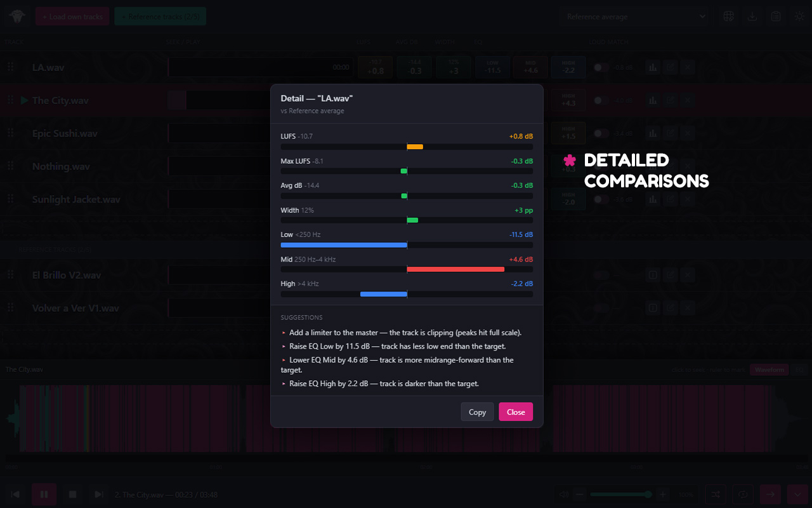Click the download icon in header
Screen dimensions: 812x508
click(752, 17)
